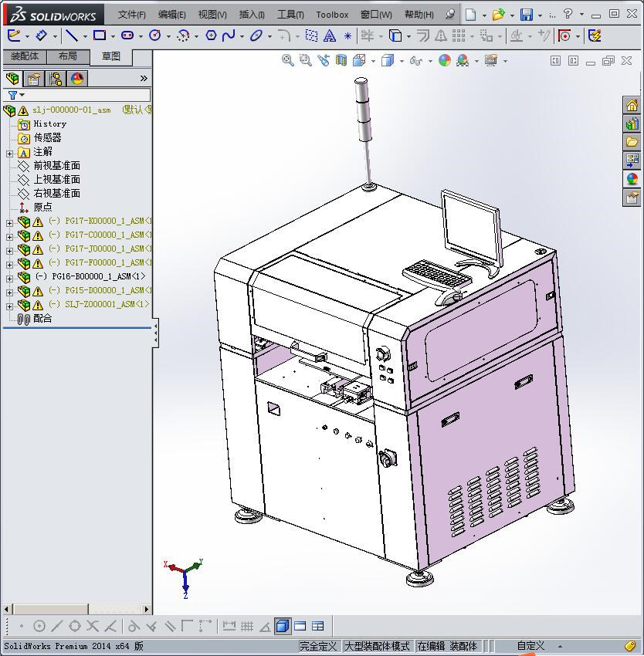Click the Save toolbar icon
The height and width of the screenshot is (656, 644).
pos(527,15)
